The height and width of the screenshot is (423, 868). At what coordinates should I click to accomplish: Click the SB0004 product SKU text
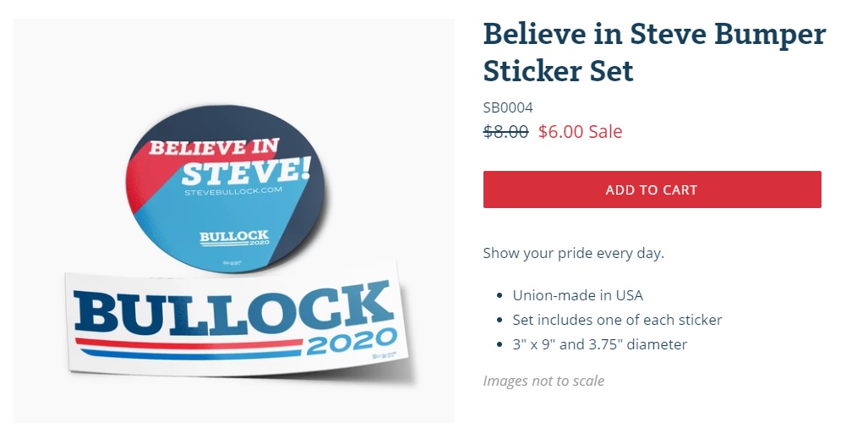pyautogui.click(x=508, y=107)
